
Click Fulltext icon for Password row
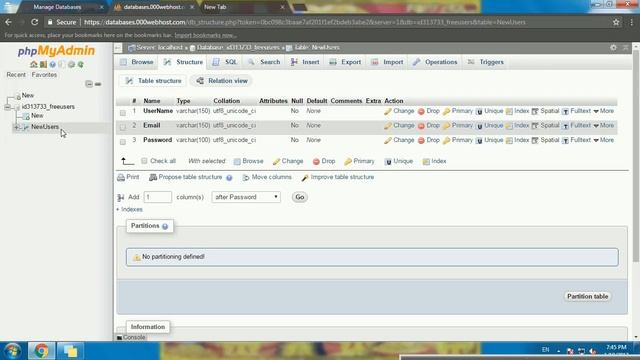pos(565,140)
